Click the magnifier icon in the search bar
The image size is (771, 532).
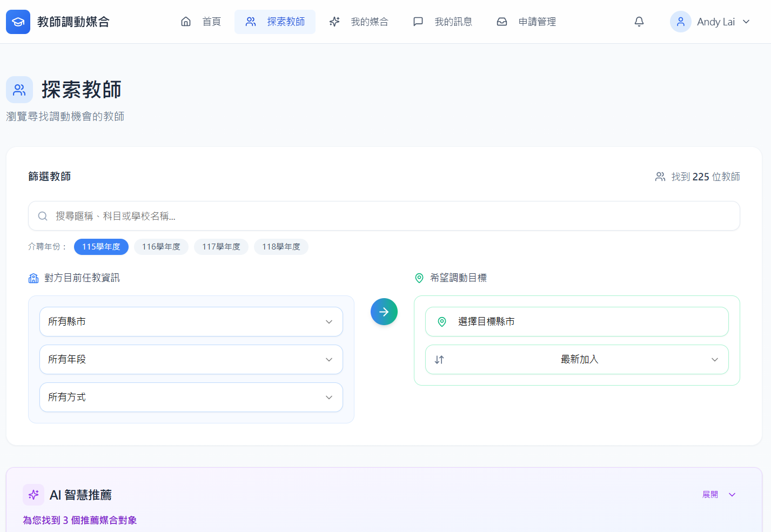pyautogui.click(x=43, y=216)
